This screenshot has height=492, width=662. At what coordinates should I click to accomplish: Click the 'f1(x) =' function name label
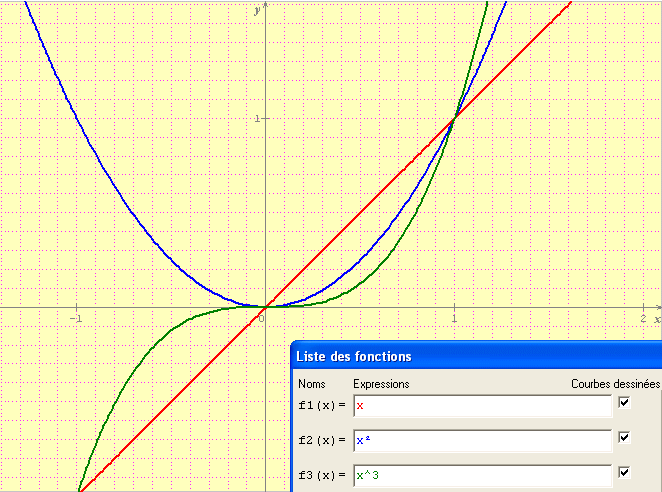tap(322, 405)
